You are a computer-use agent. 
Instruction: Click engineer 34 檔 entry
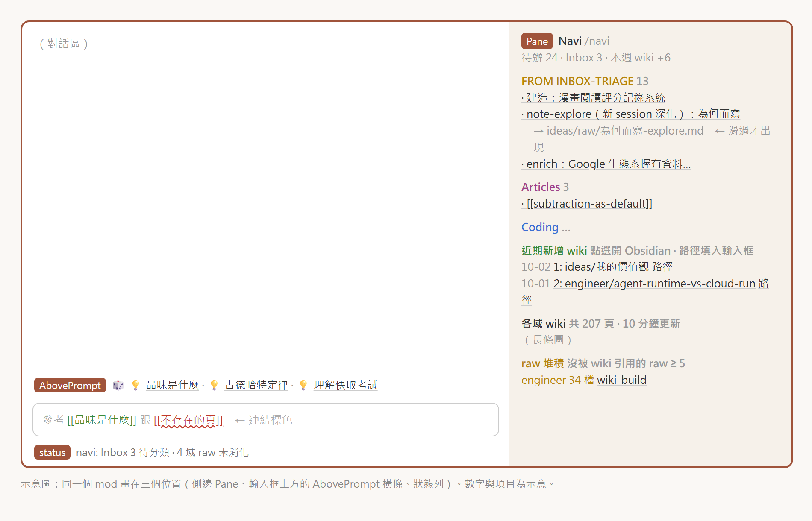(558, 380)
